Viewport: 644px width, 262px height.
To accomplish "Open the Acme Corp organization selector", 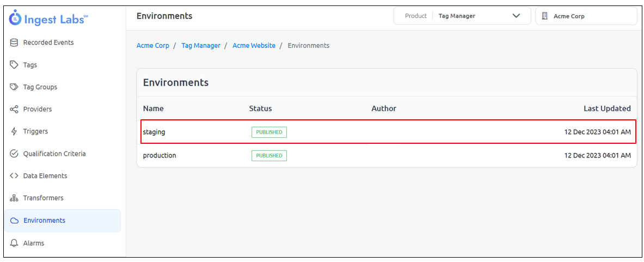I will point(586,16).
